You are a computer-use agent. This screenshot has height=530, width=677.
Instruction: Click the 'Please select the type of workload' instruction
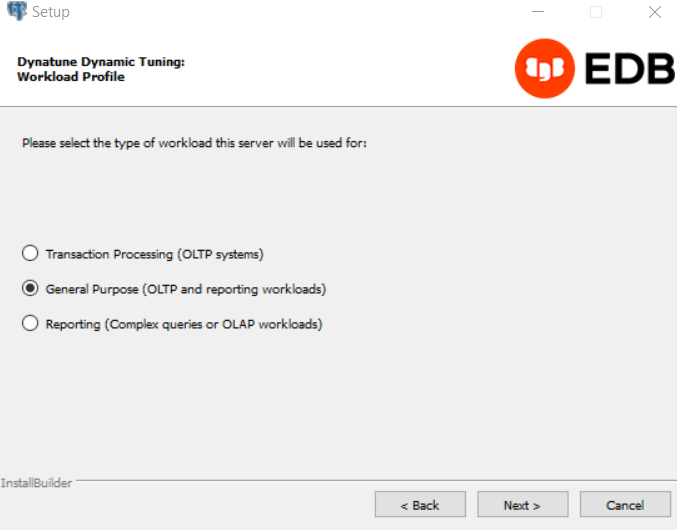pyautogui.click(x=195, y=144)
